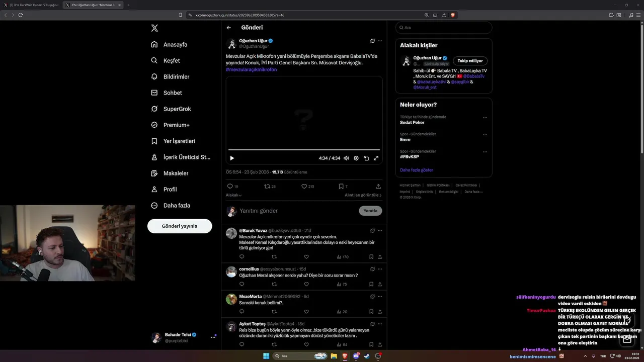Image resolution: width=644 pixels, height=362 pixels.
Task: Open the #FBvKSP trending topic
Action: point(410,157)
